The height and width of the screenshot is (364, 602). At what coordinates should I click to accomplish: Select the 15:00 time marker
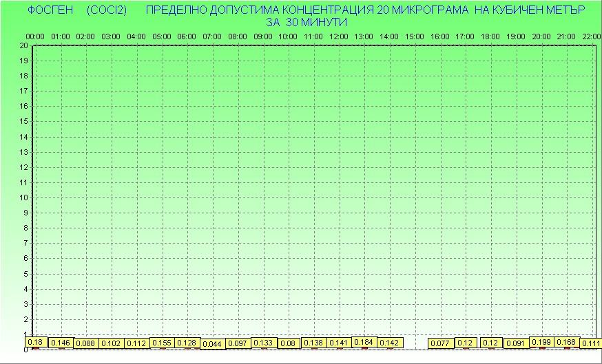click(415, 36)
